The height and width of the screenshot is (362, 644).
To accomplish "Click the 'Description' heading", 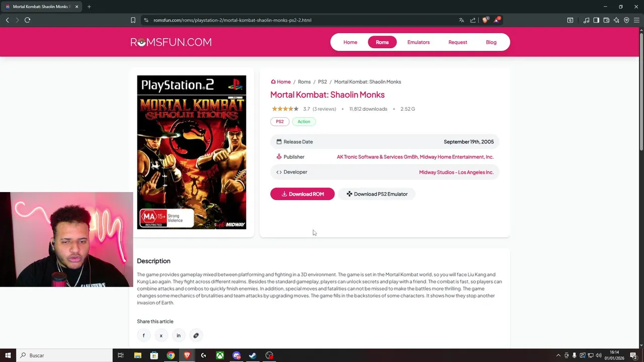I will [153, 261].
